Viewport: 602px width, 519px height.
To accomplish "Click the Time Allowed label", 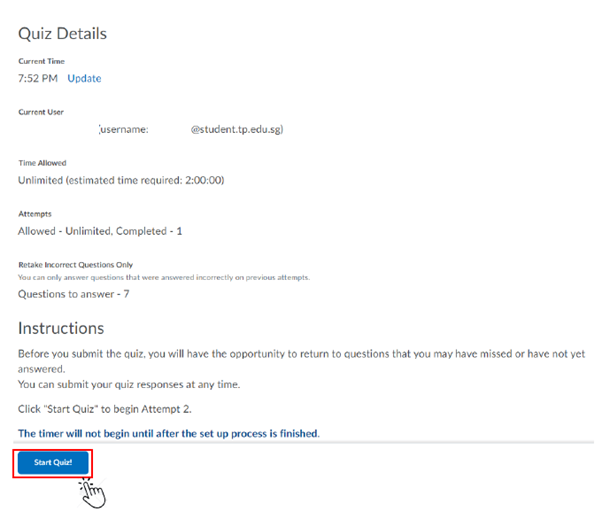I will (x=41, y=162).
